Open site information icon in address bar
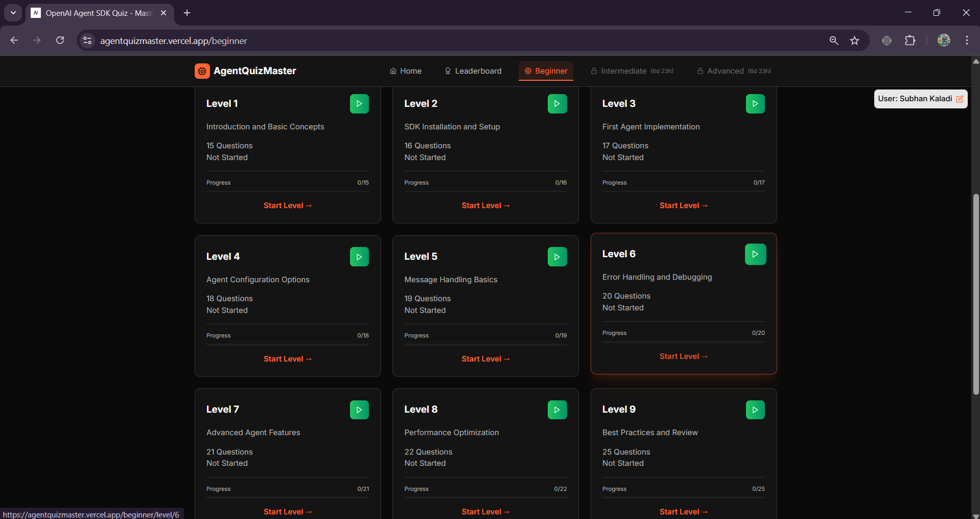980x519 pixels. [87, 40]
